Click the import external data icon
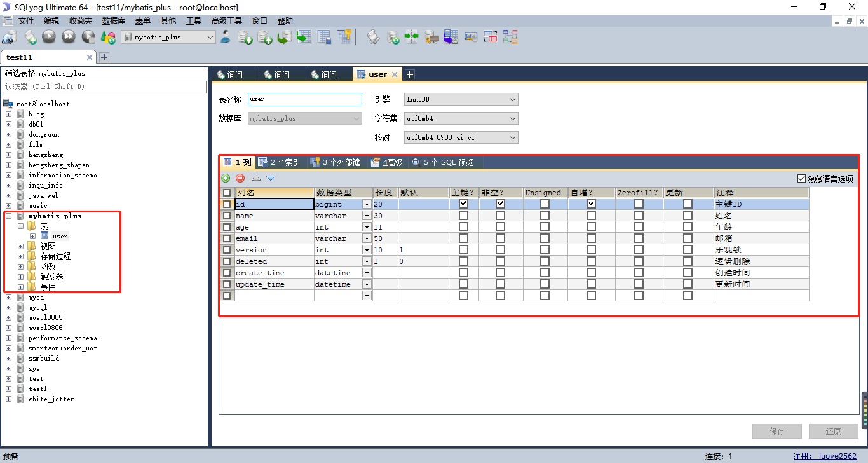This screenshot has width=868, height=463. pos(245,37)
